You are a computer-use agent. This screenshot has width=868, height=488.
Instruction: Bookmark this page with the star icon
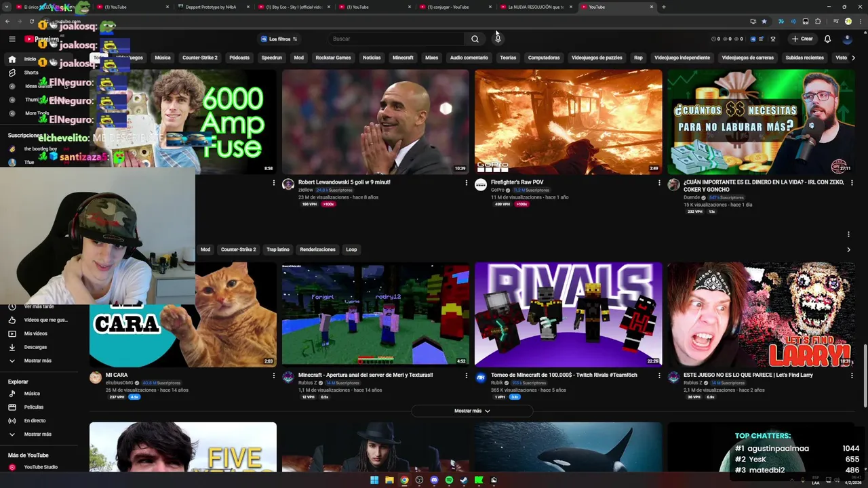(764, 21)
